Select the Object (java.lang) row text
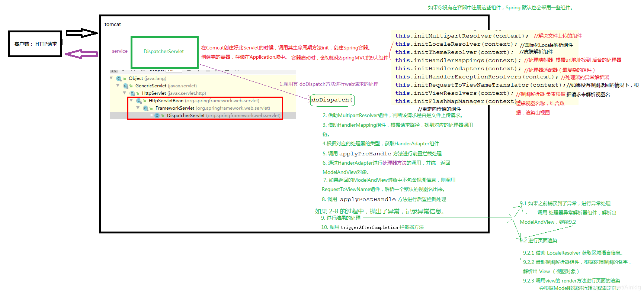This screenshot has height=294, width=644. [x=147, y=78]
